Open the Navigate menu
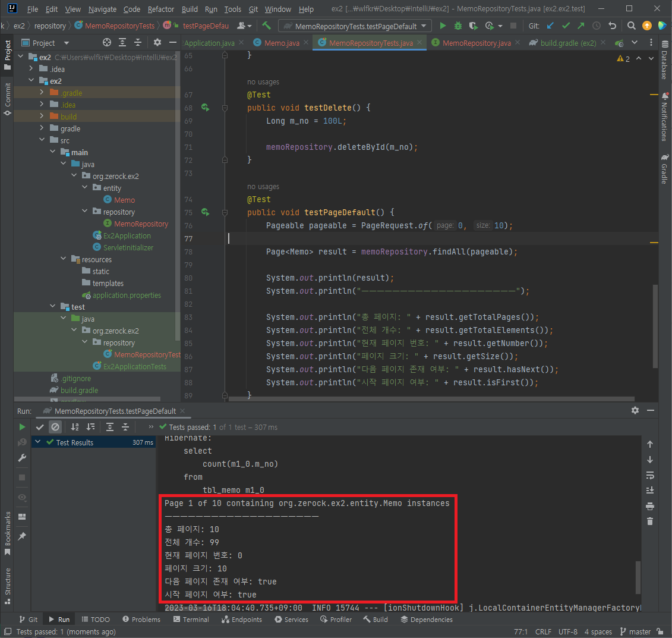 click(102, 9)
